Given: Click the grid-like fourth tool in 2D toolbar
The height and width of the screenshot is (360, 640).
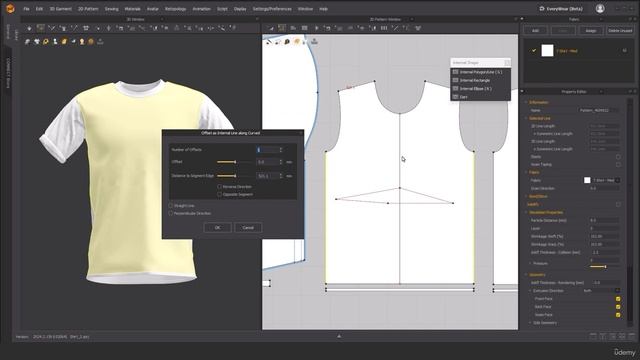Looking at the screenshot, I should 304,28.
